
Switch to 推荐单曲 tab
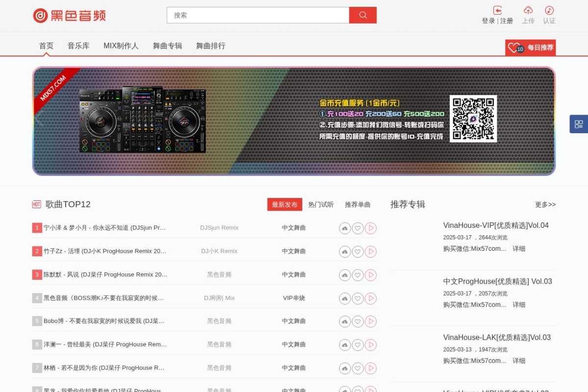pos(358,204)
